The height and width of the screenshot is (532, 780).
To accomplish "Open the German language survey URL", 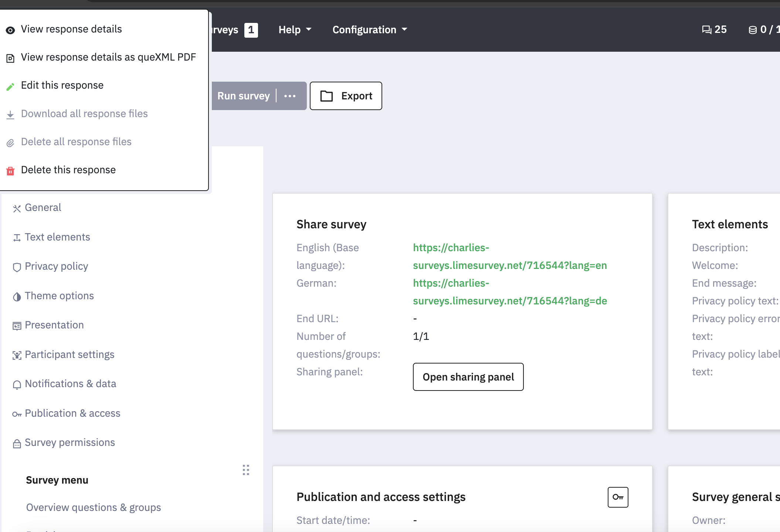I will point(509,292).
